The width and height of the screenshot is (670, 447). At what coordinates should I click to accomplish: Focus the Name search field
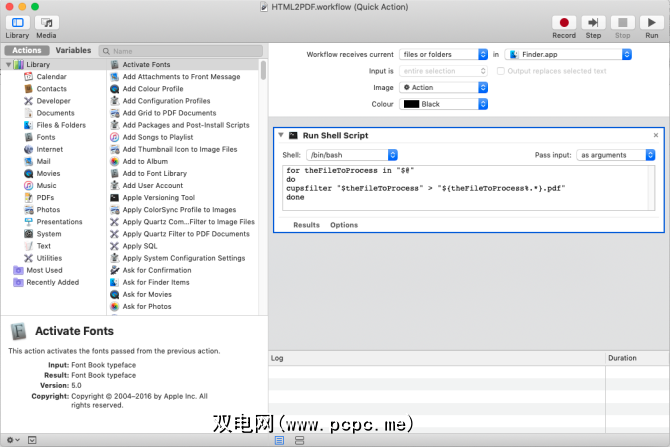181,51
